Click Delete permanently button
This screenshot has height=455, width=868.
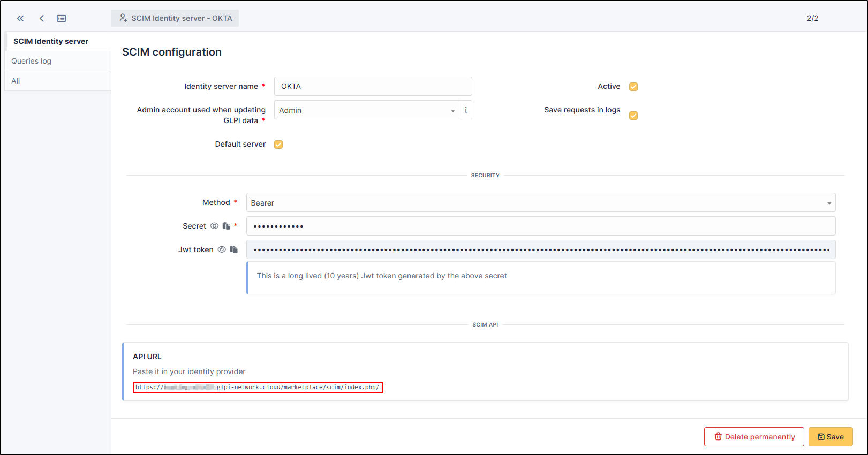[x=753, y=437]
